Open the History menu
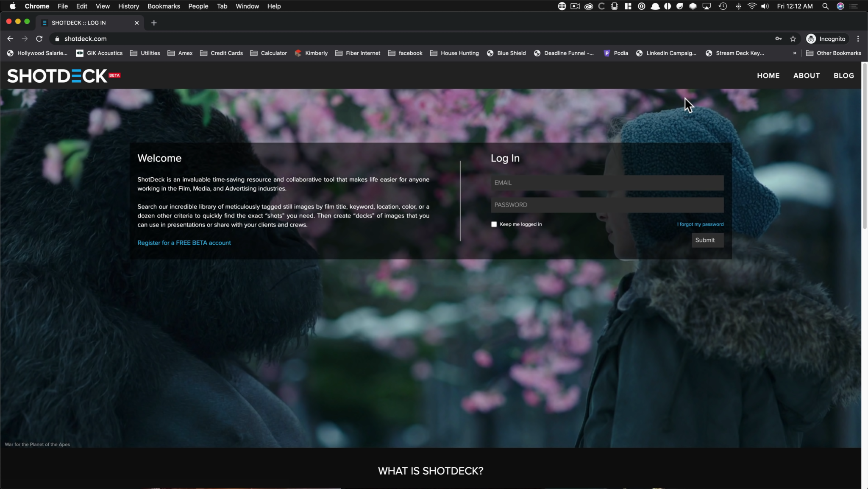The width and height of the screenshot is (868, 489). 128,6
